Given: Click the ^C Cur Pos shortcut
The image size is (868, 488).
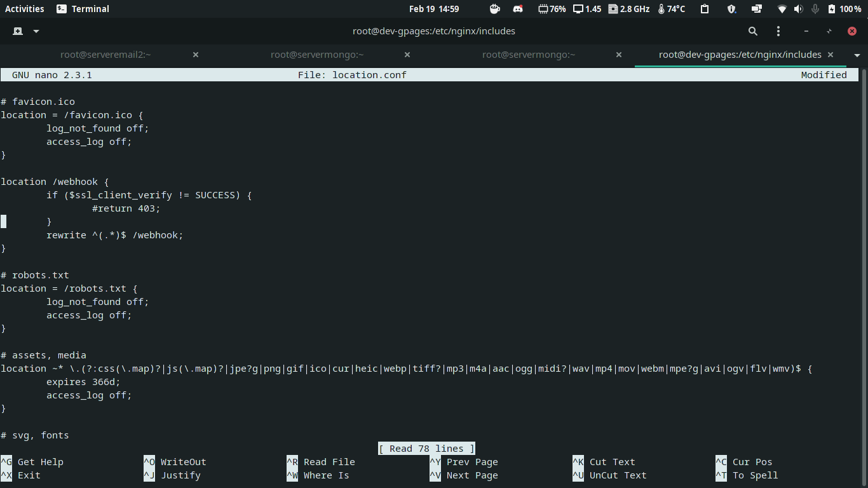Looking at the screenshot, I should click(744, 462).
